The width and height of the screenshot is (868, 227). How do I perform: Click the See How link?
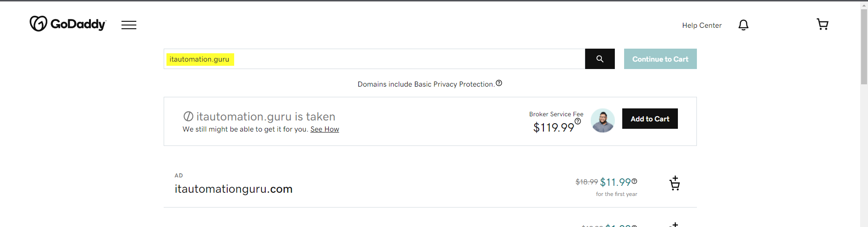[325, 129]
